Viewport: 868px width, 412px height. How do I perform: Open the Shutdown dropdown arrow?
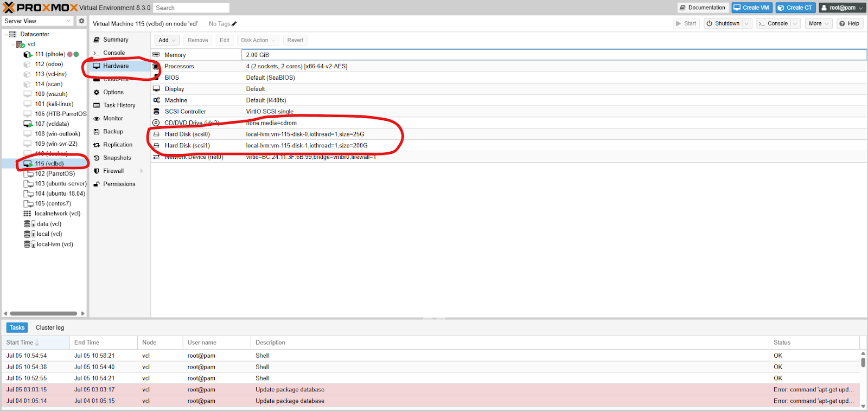746,23
